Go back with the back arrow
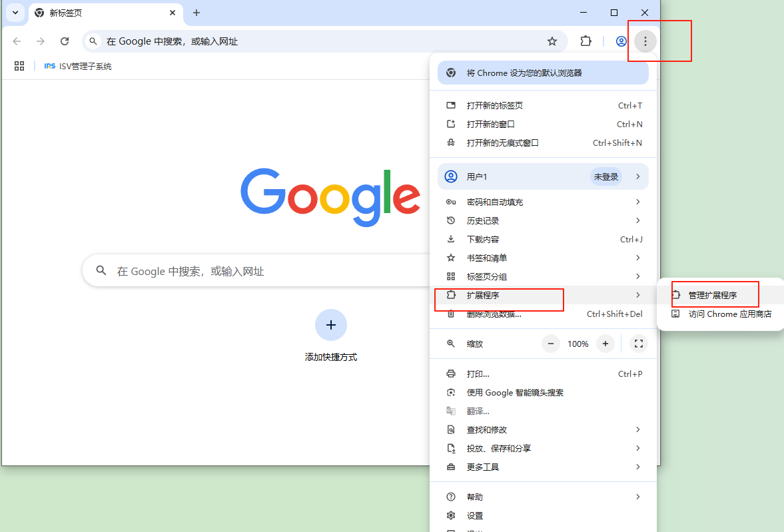The width and height of the screenshot is (784, 532). click(x=17, y=41)
